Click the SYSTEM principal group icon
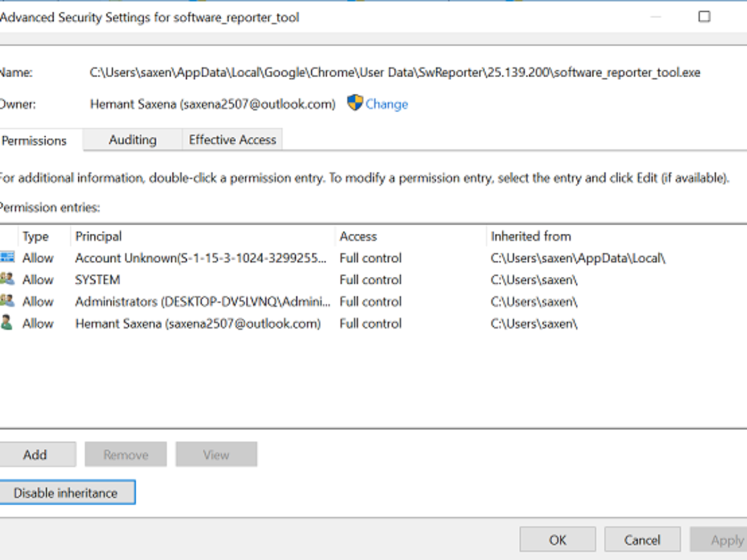Image resolution: width=747 pixels, height=560 pixels. pos(7,279)
